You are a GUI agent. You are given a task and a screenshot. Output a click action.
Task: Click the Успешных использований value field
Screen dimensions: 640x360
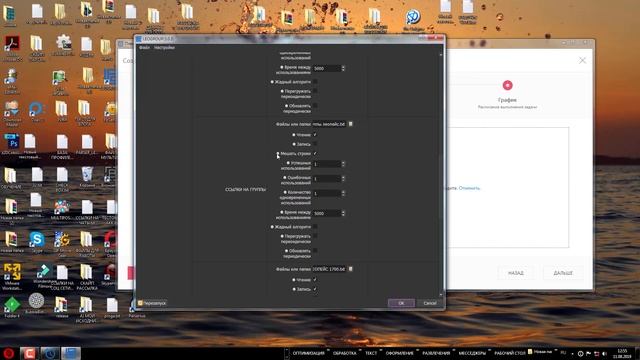[x=327, y=164]
